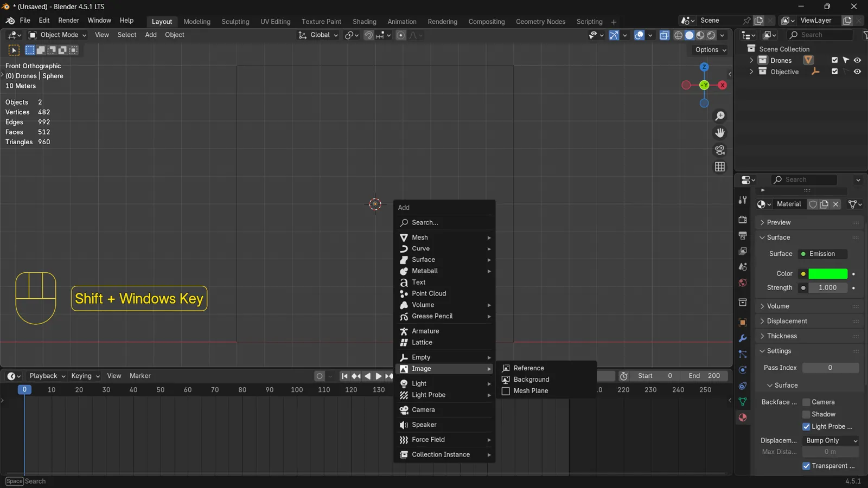Click the Strength 1.000 slider field
Screen dimensions: 868x488
pyautogui.click(x=828, y=288)
